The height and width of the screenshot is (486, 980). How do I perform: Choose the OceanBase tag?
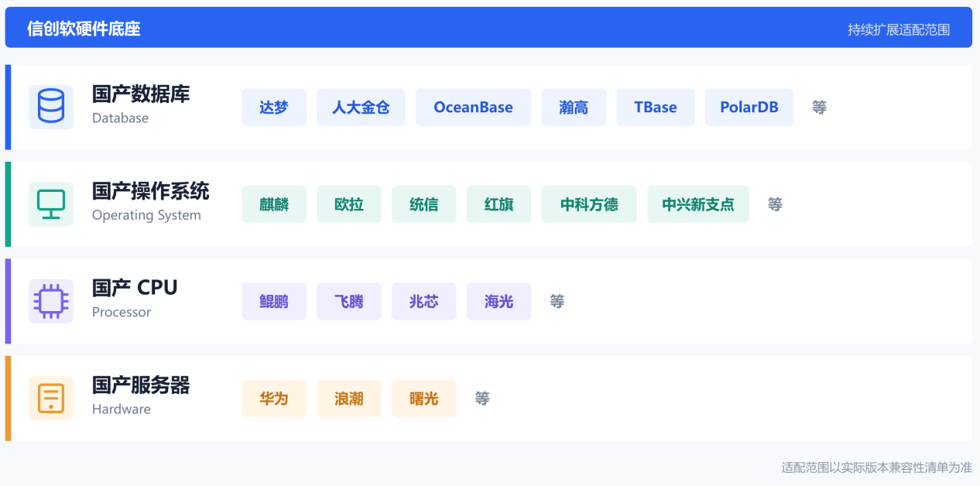473,108
